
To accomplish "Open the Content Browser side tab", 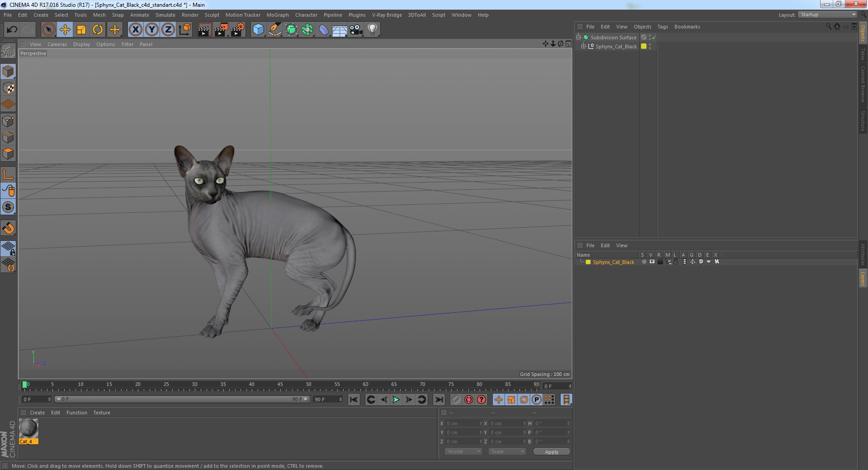I will pyautogui.click(x=863, y=84).
